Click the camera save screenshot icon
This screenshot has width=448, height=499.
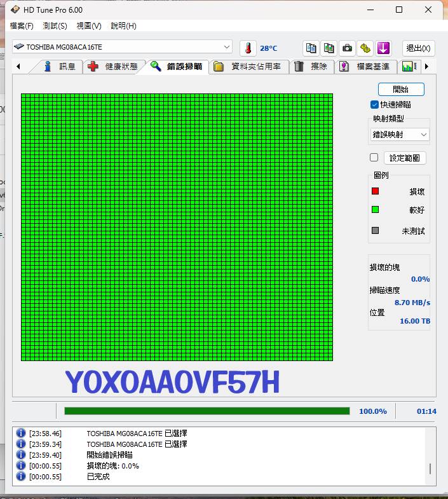(x=347, y=48)
